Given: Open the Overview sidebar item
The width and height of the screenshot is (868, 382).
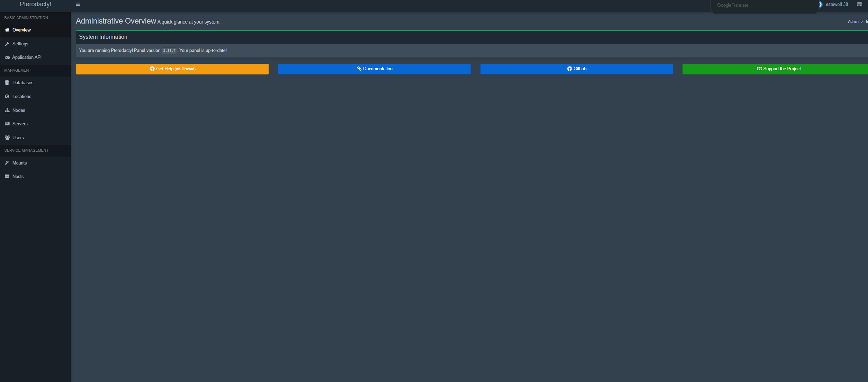Looking at the screenshot, I should tap(36, 30).
